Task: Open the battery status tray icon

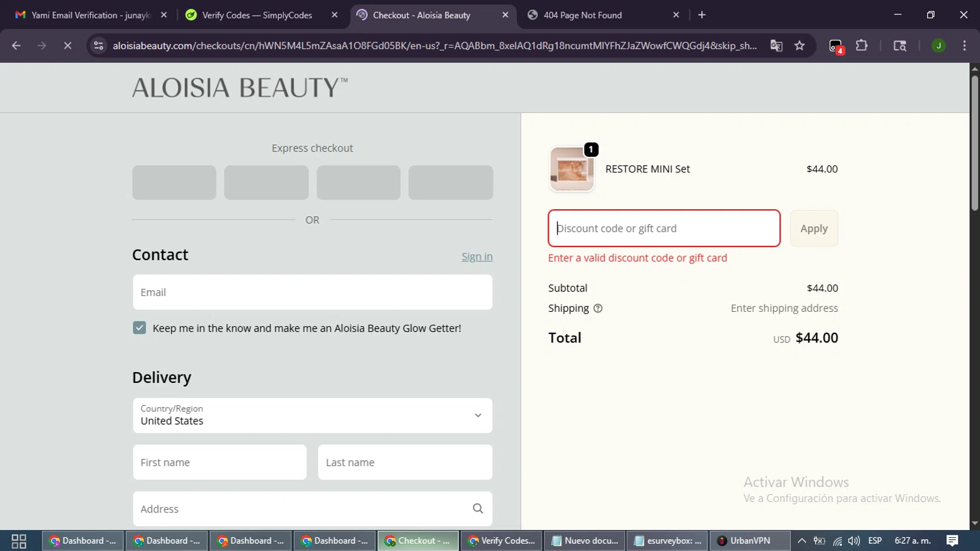Action: click(x=819, y=541)
